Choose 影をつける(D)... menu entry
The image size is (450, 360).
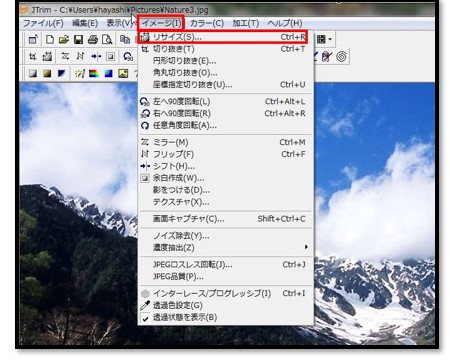(226, 190)
